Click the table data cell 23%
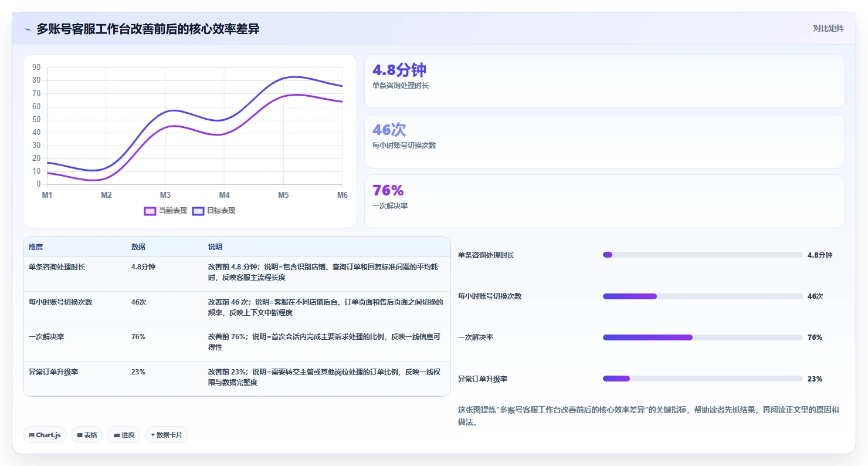The image size is (868, 466). [138, 372]
